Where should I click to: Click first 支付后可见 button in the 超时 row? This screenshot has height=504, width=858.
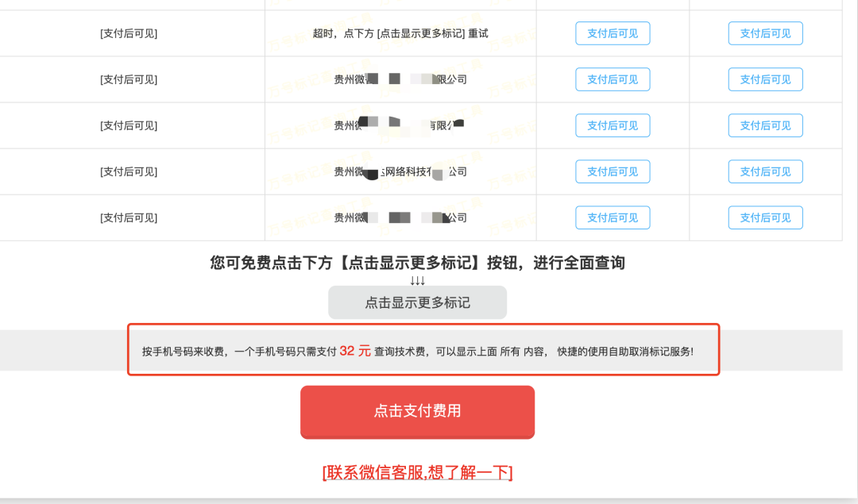(613, 33)
